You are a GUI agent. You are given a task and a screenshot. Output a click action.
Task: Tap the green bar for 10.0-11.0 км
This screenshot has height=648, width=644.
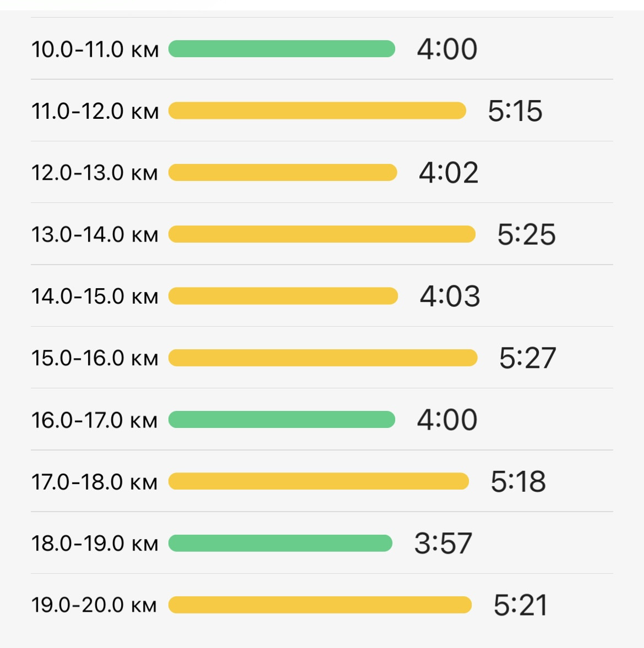(282, 49)
